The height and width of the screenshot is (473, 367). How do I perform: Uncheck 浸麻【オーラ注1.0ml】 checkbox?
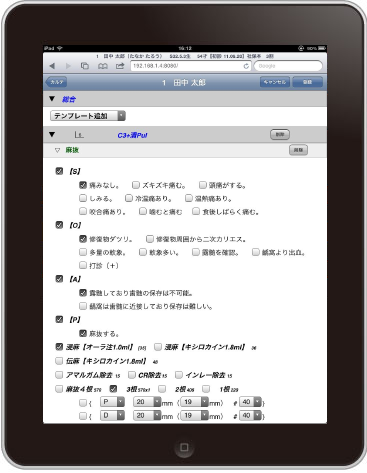click(59, 347)
